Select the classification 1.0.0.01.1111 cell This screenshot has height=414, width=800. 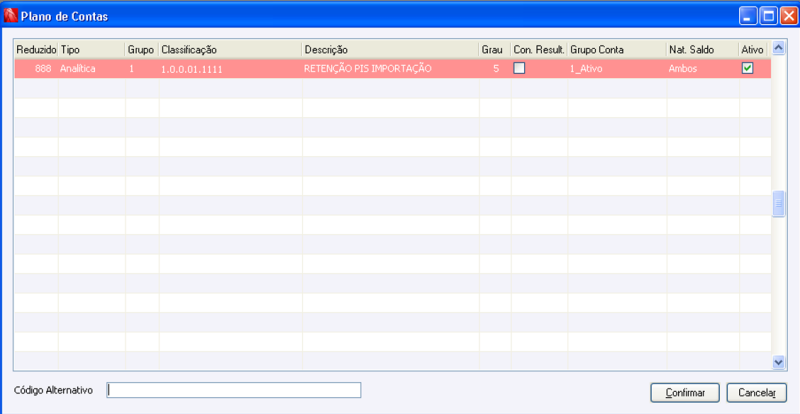(230, 69)
